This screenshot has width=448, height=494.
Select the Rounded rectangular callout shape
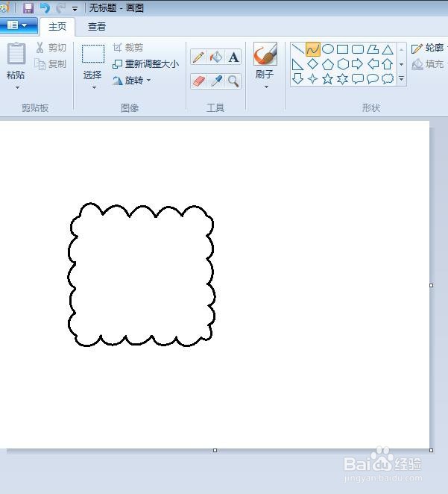tap(357, 79)
